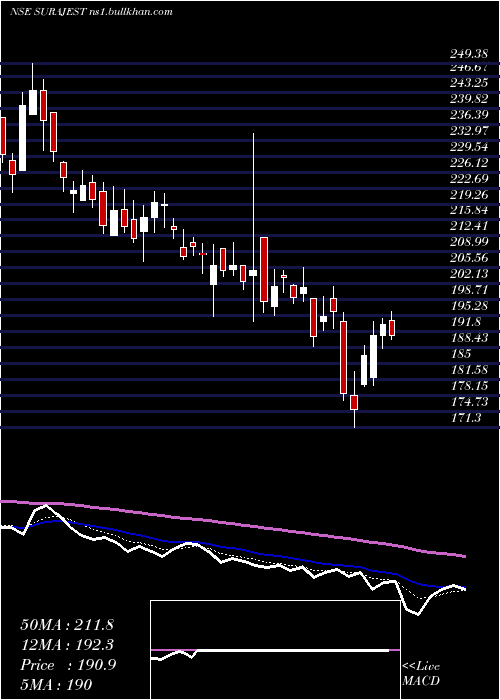This screenshot has width=500, height=700.
Task: Select the 198.71 price level label
Action: (x=469, y=290)
